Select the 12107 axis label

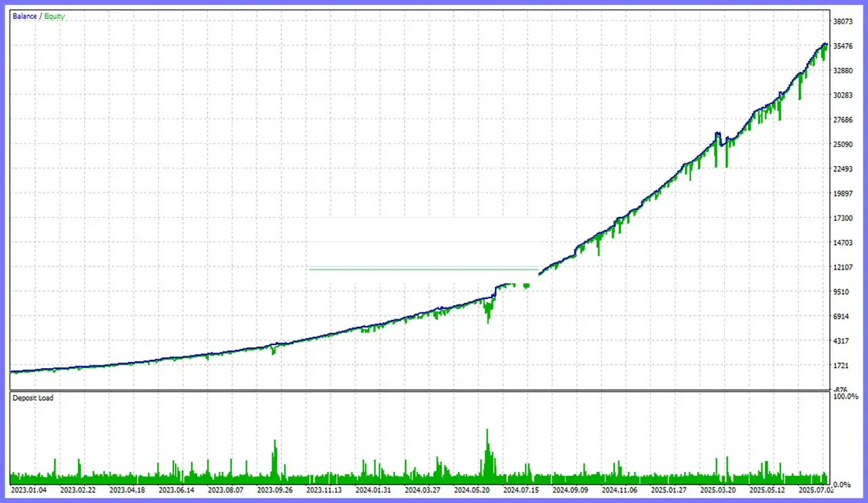pos(844,268)
